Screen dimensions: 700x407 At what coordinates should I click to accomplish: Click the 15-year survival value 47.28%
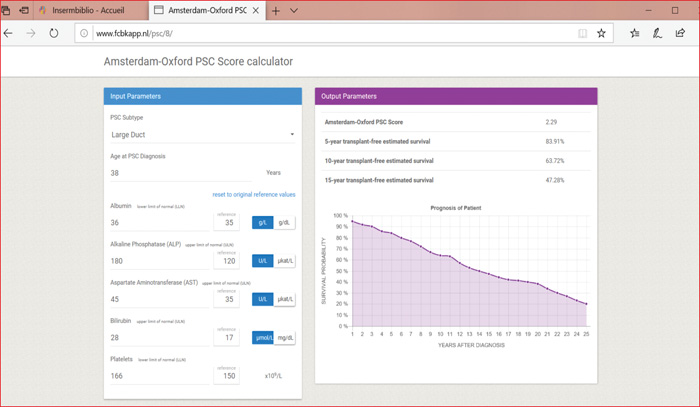(x=554, y=180)
